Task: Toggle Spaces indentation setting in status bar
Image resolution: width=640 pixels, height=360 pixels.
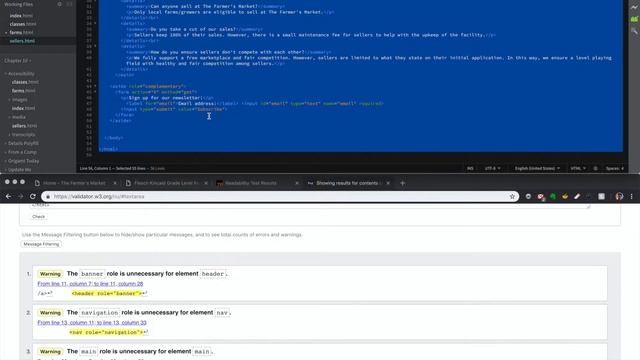Action: pyautogui.click(x=615, y=168)
